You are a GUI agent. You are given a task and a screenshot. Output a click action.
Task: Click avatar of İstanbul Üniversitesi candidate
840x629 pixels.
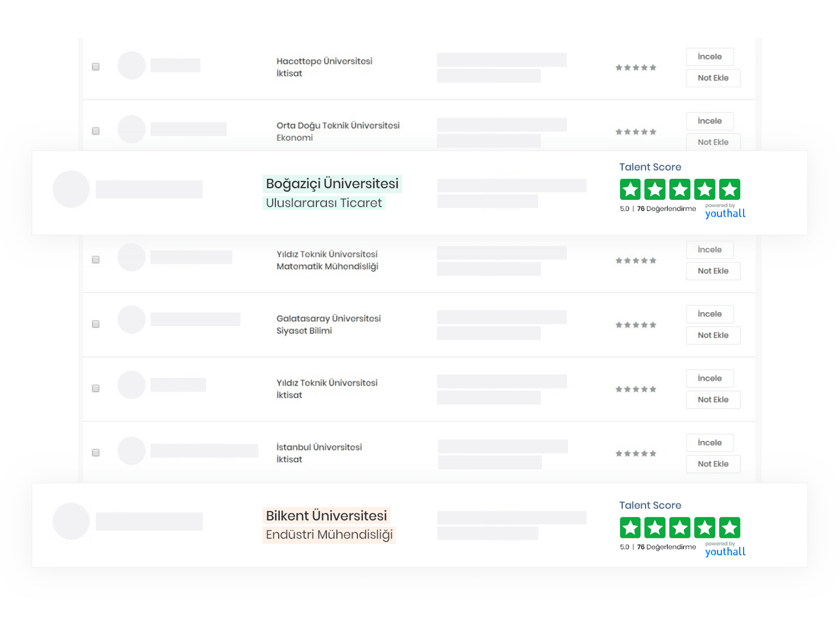click(x=132, y=451)
